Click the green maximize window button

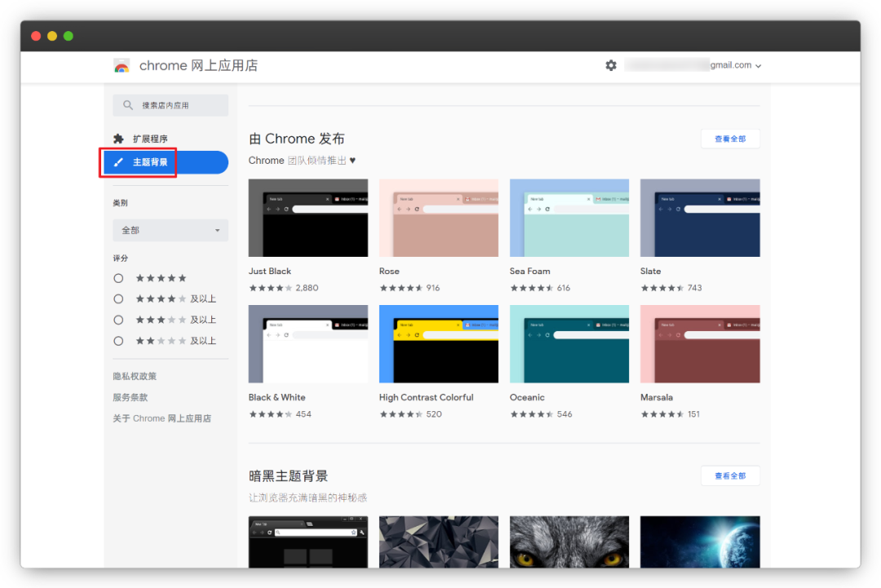click(x=69, y=36)
